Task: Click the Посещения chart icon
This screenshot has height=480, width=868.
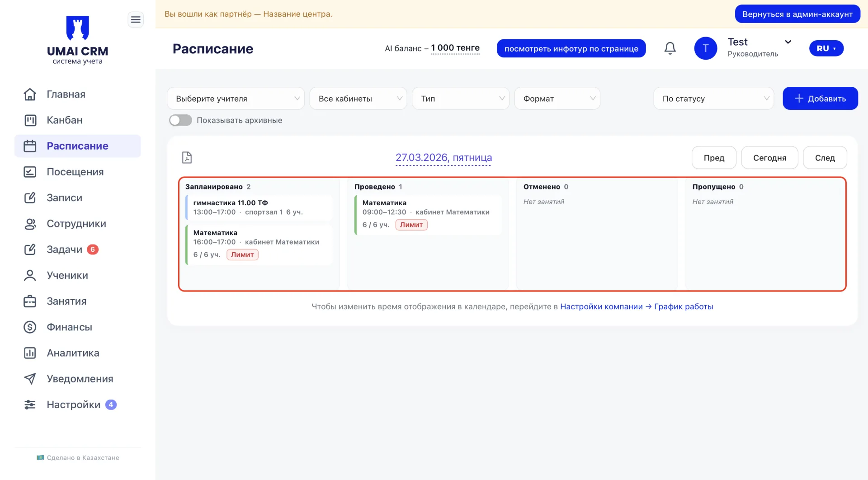Action: pos(30,172)
